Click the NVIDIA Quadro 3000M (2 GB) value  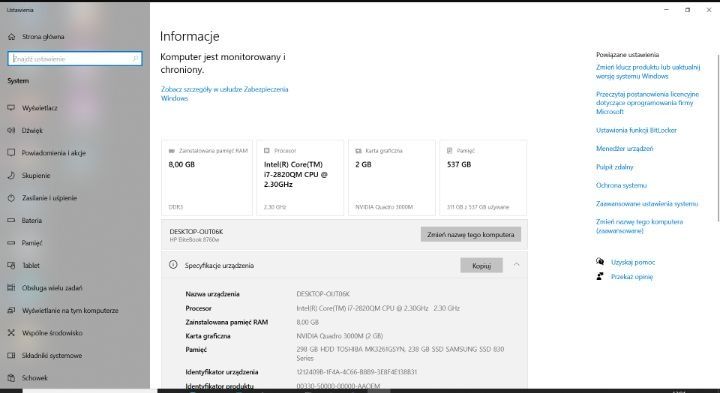(x=340, y=336)
